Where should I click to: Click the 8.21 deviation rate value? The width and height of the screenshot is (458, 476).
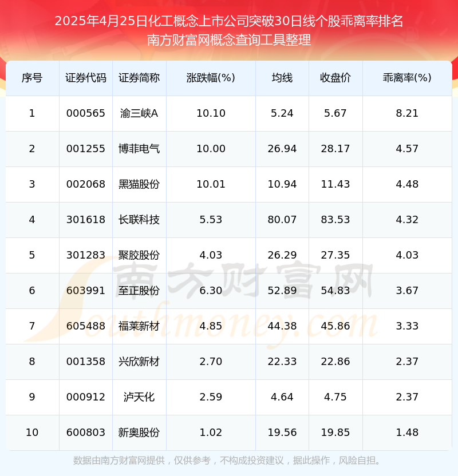pyautogui.click(x=407, y=113)
